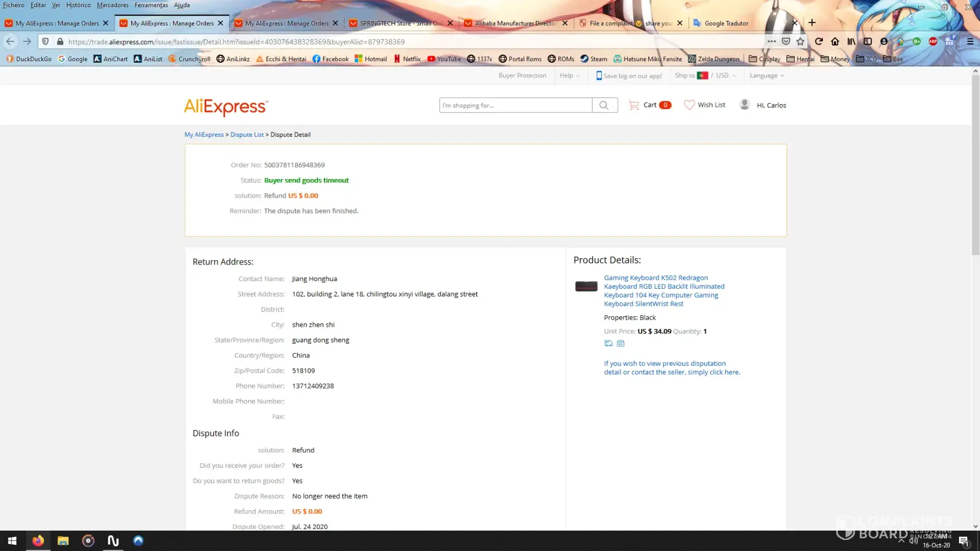
Task: Open the Histórico menu
Action: click(x=78, y=5)
